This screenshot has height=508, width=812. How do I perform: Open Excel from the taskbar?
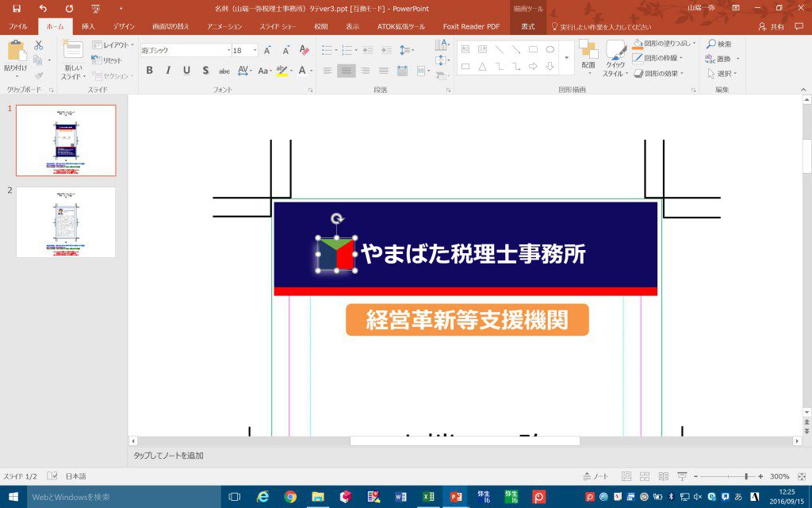coord(428,497)
